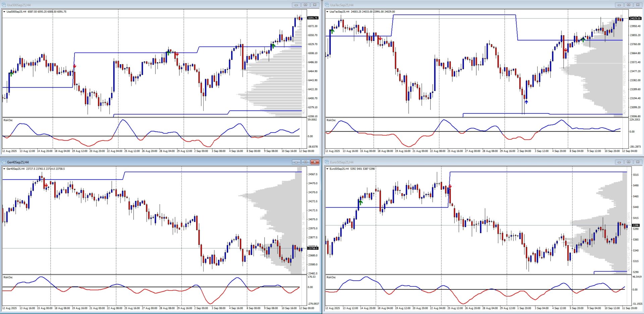Click the UsaTecSep25 chart window icon
The height and width of the screenshot is (314, 644).
(327, 5)
